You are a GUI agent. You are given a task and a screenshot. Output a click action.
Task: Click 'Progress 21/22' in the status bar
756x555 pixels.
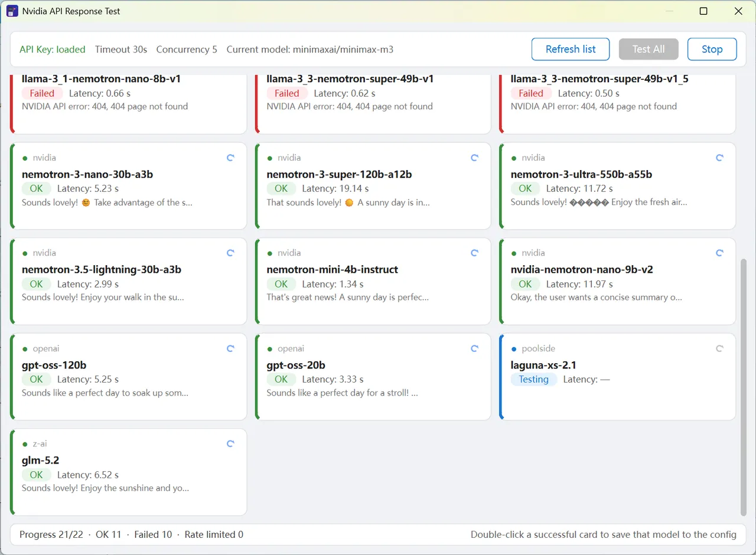[x=51, y=534]
